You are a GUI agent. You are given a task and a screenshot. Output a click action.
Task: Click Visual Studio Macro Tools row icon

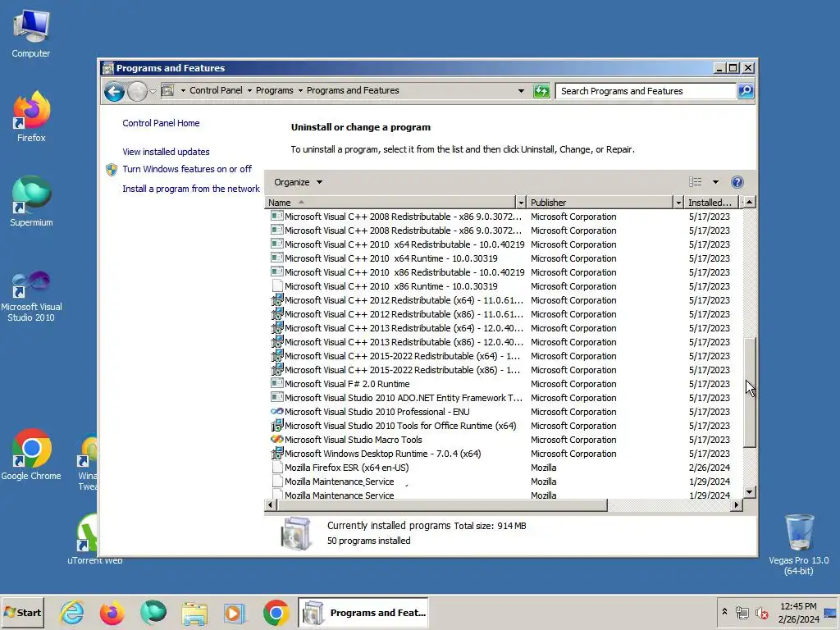pos(277,440)
